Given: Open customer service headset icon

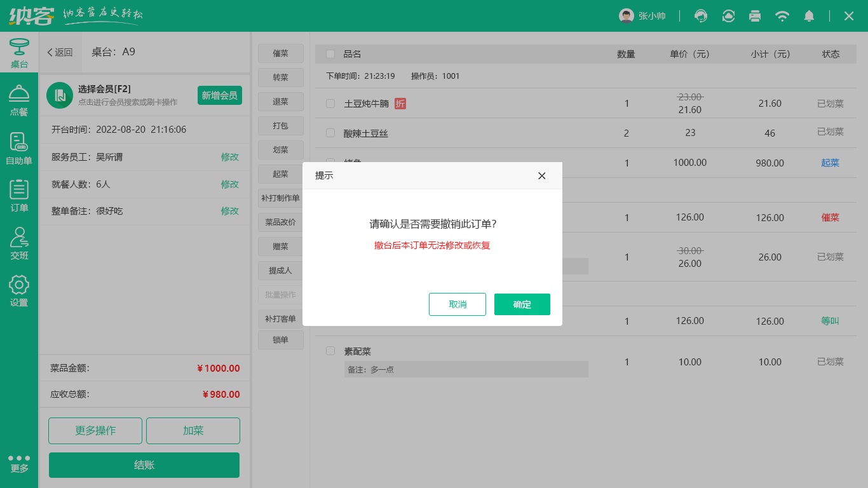Looking at the screenshot, I should 700,16.
